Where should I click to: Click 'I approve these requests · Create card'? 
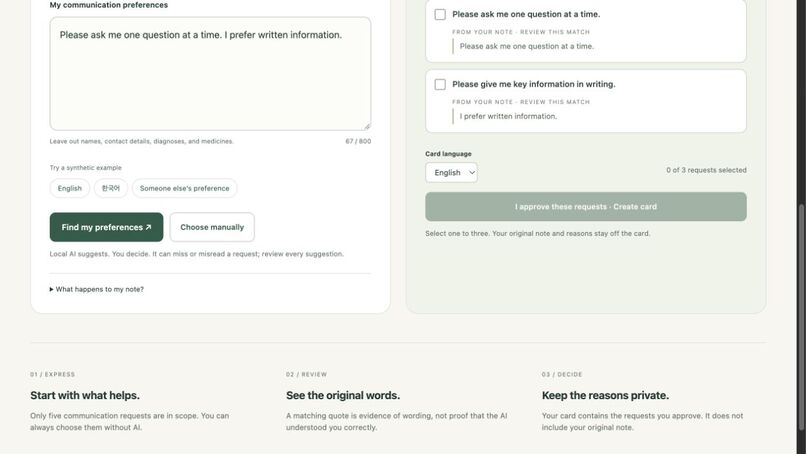pyautogui.click(x=586, y=207)
